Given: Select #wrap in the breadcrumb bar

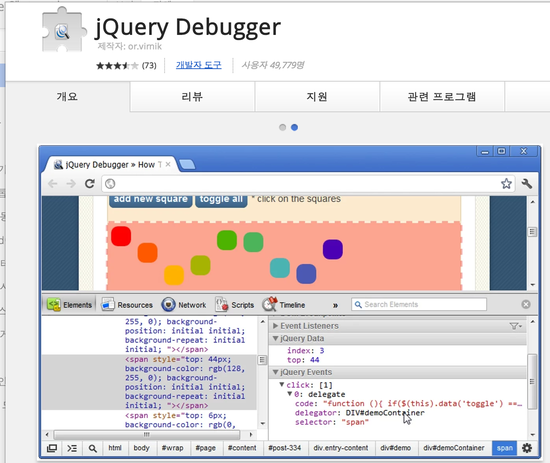Looking at the screenshot, I should tap(172, 448).
